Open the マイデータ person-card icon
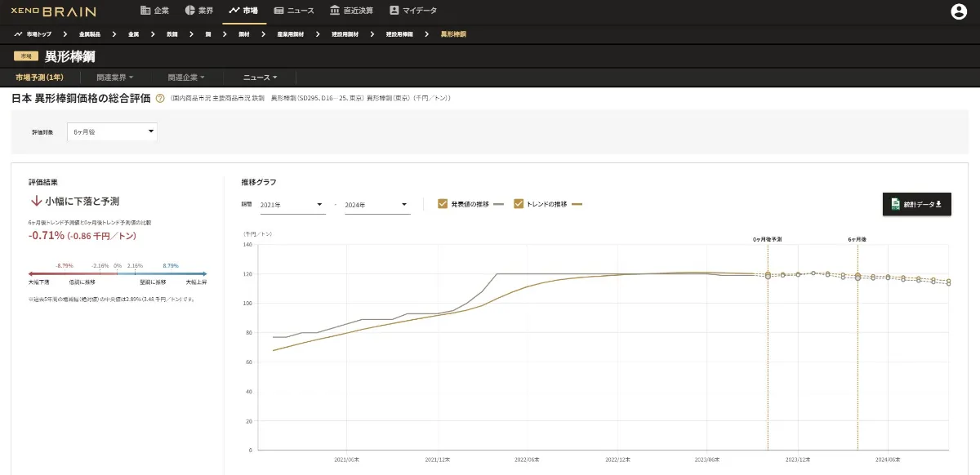This screenshot has width=980, height=475. [394, 11]
